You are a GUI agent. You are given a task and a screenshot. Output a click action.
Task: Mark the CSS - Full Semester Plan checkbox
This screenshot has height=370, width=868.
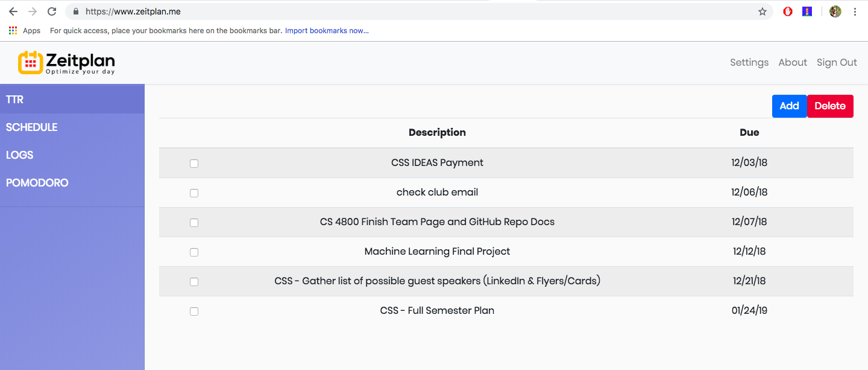[194, 311]
